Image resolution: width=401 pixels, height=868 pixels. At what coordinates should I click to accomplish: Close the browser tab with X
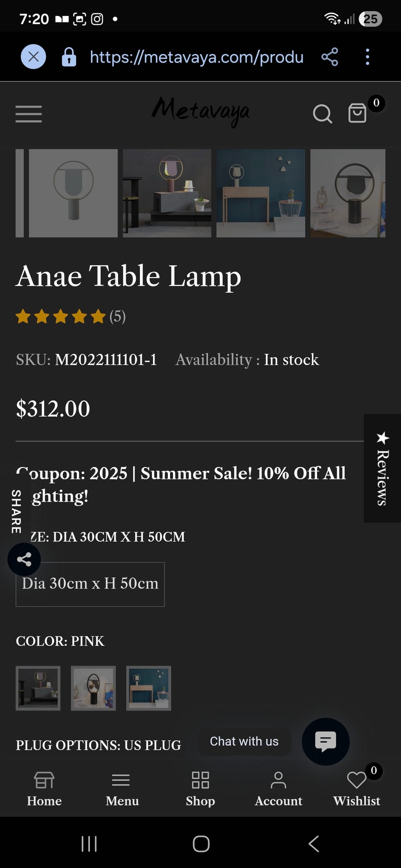33,57
